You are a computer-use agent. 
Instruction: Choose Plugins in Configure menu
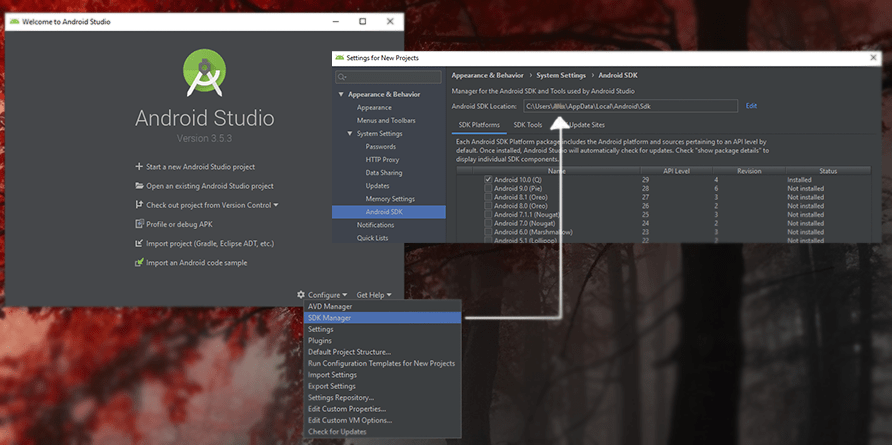pos(382,341)
